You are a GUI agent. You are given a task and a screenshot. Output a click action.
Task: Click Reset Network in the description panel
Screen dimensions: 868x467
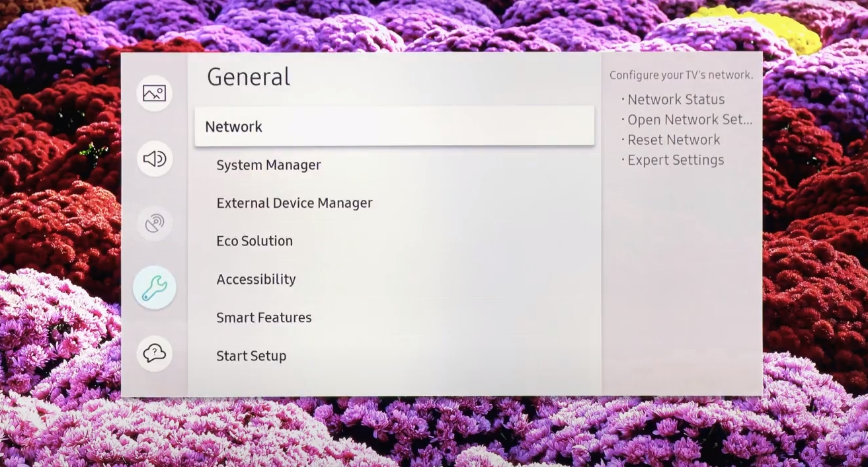click(674, 140)
